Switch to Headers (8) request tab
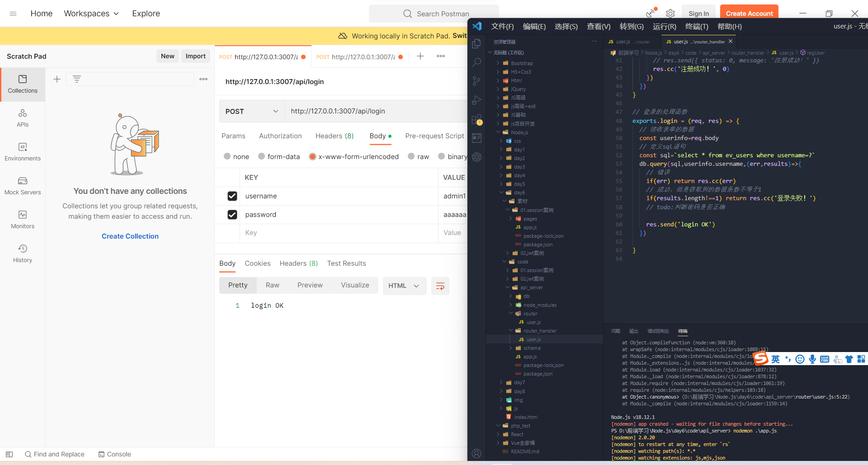Image resolution: width=868 pixels, height=465 pixels. [335, 136]
